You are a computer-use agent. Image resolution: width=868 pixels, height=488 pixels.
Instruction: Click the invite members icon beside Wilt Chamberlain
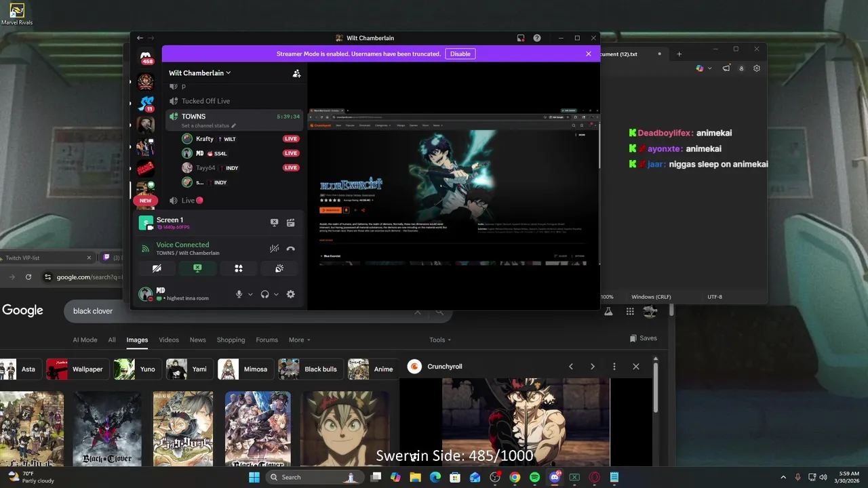296,73
